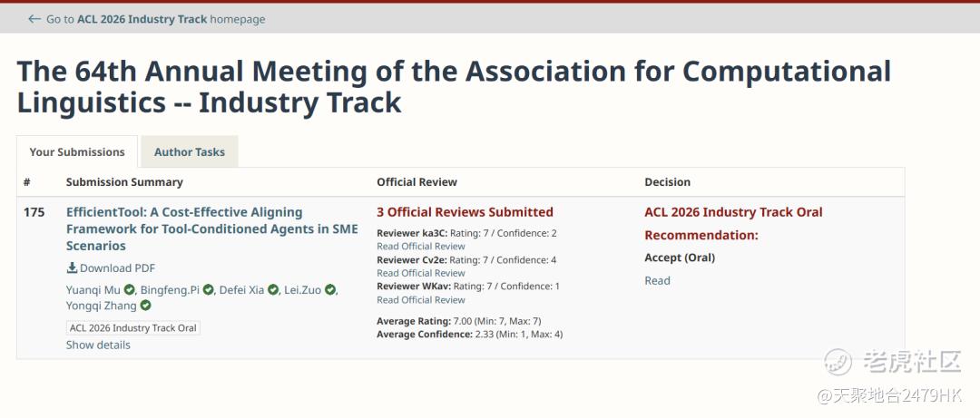980x418 pixels.
Task: Read Official Review from Reviewer ka3C
Action: [x=421, y=247]
